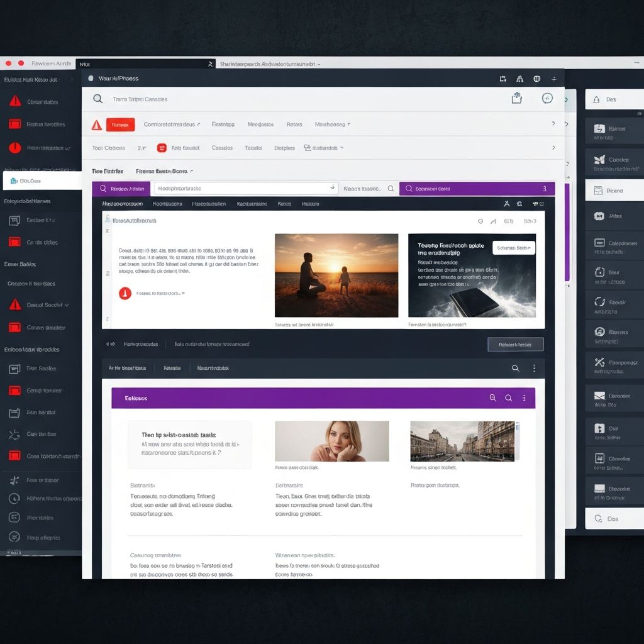
Task: Click the solid red button in the top toolbar
Action: coord(120,125)
